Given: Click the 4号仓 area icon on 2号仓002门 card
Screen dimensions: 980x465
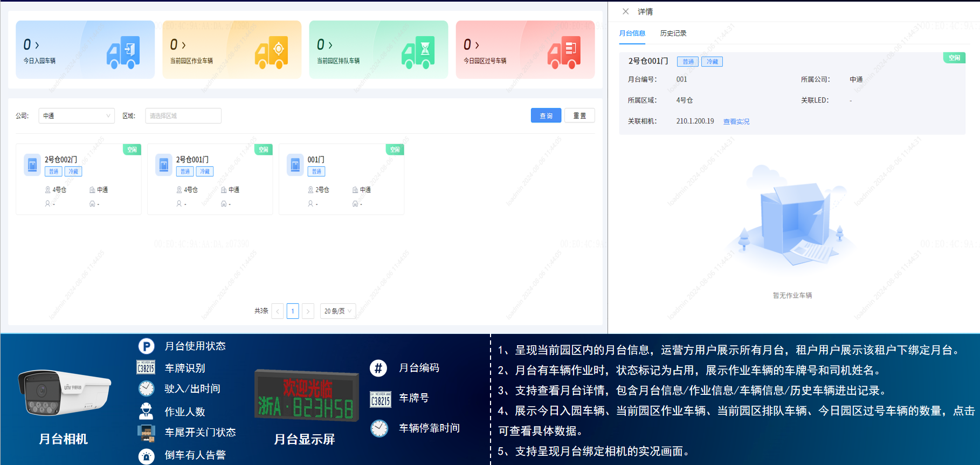Looking at the screenshot, I should click(47, 190).
